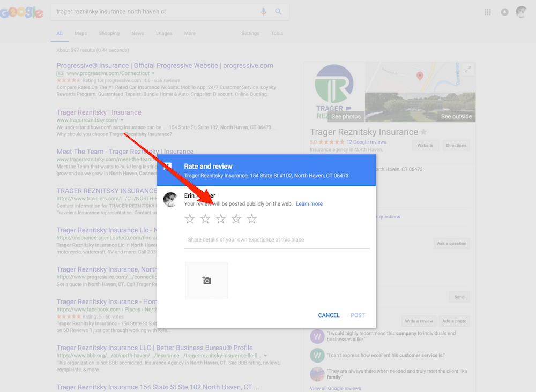This screenshot has width=536, height=392.
Task: Click the review details text field
Action: click(x=277, y=240)
